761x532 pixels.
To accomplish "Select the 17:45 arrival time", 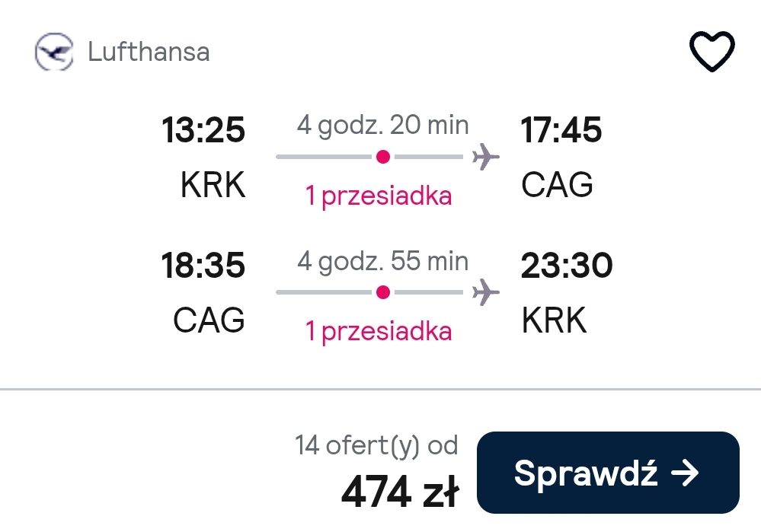I will pyautogui.click(x=561, y=130).
